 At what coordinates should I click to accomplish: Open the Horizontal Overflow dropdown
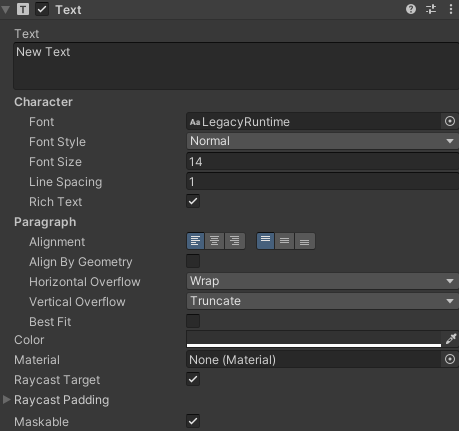point(322,281)
